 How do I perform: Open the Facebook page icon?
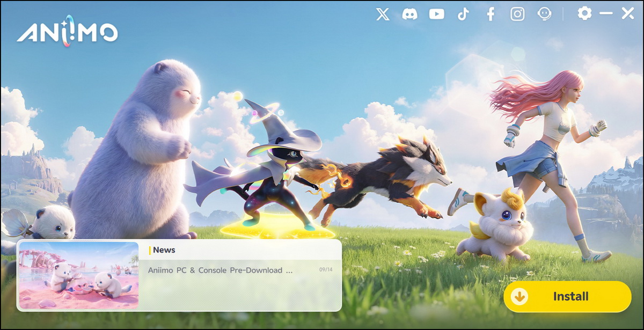pyautogui.click(x=491, y=14)
